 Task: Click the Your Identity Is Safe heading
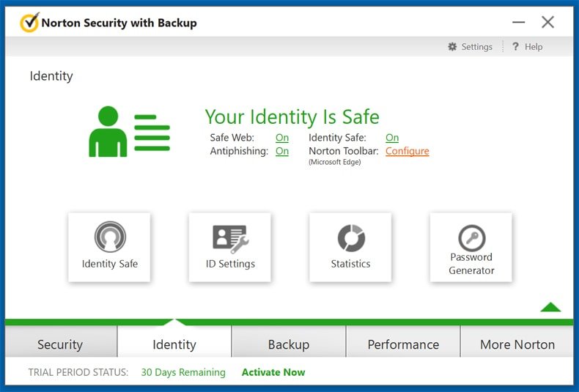click(292, 117)
